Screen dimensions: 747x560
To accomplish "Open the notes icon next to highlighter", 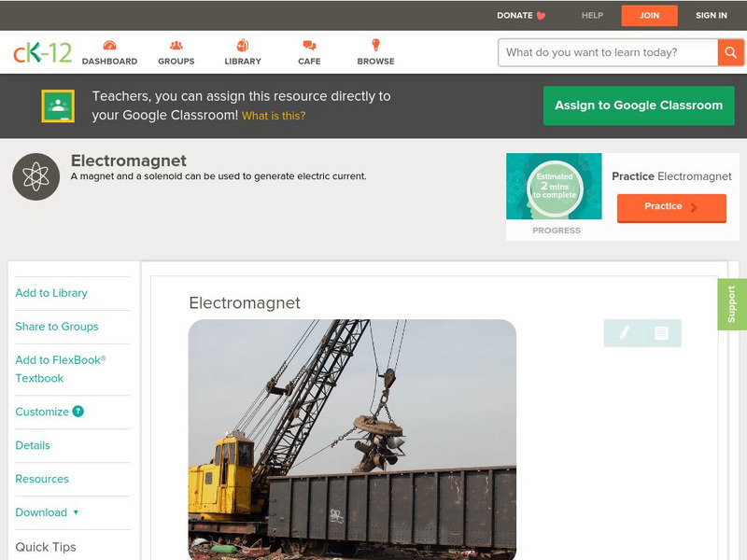I will click(x=661, y=333).
